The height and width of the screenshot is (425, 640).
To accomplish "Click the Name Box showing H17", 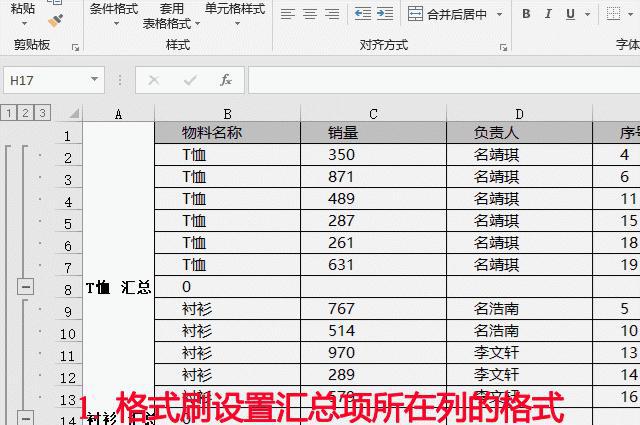I will [x=46, y=80].
